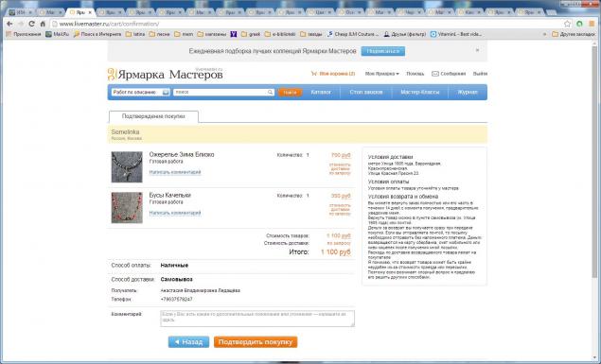Open the shopping cart Моя корзина (2)
Screen dimensions: 601x364
[x=333, y=74]
